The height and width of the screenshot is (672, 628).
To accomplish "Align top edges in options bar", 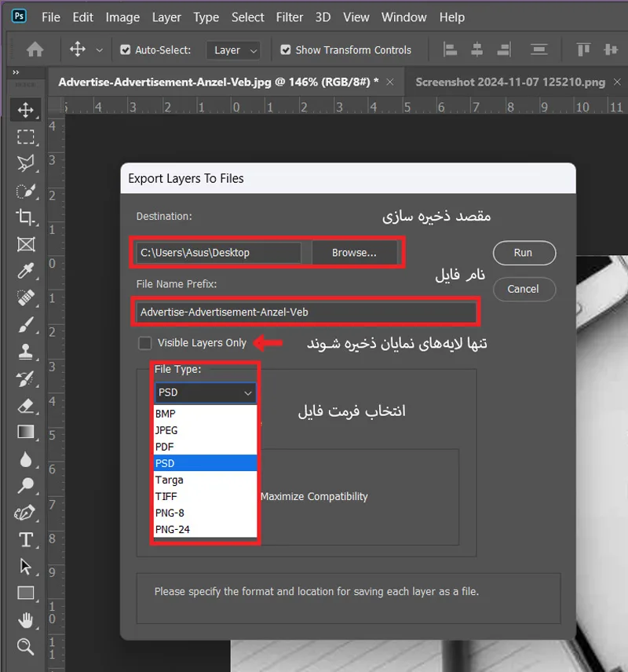I will (x=583, y=49).
